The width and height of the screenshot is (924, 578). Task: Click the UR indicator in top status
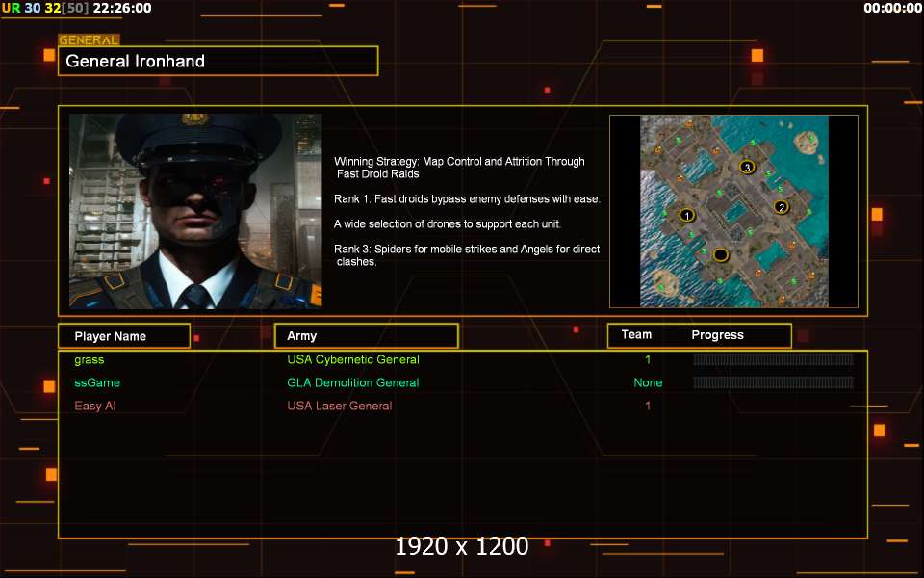pyautogui.click(x=11, y=8)
